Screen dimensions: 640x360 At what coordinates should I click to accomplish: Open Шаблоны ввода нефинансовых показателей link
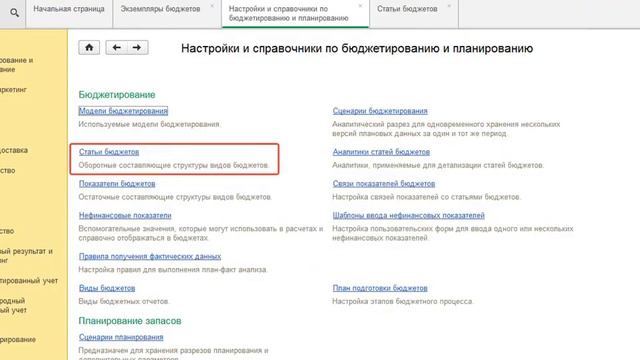[409, 216]
